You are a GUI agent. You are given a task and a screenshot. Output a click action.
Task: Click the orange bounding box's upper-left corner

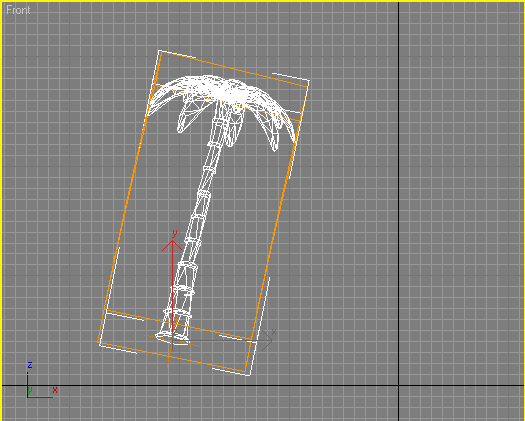point(161,53)
